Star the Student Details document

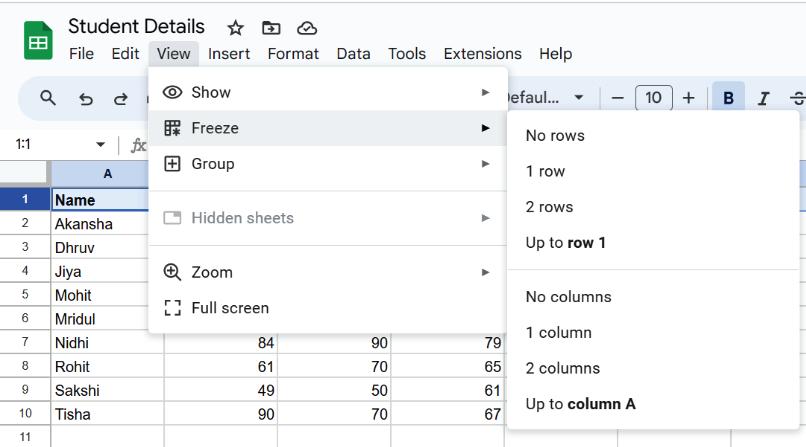click(x=235, y=28)
